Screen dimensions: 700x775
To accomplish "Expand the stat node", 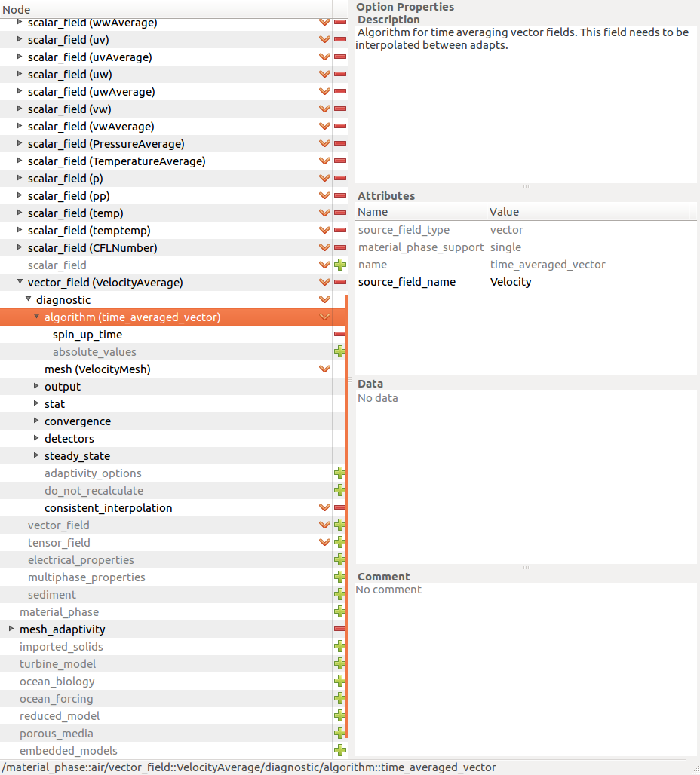I will point(36,403).
